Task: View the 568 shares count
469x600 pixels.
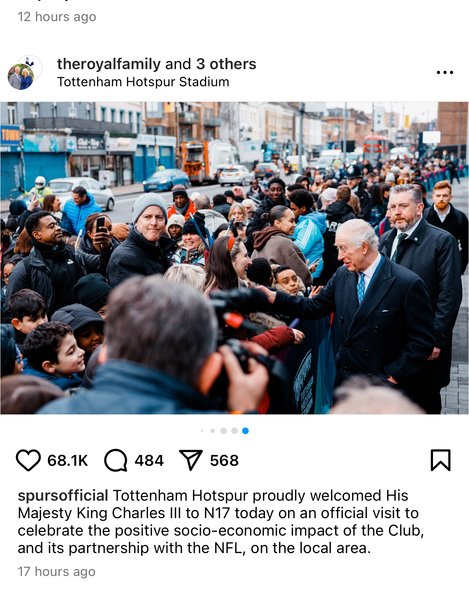Action: coord(224,460)
